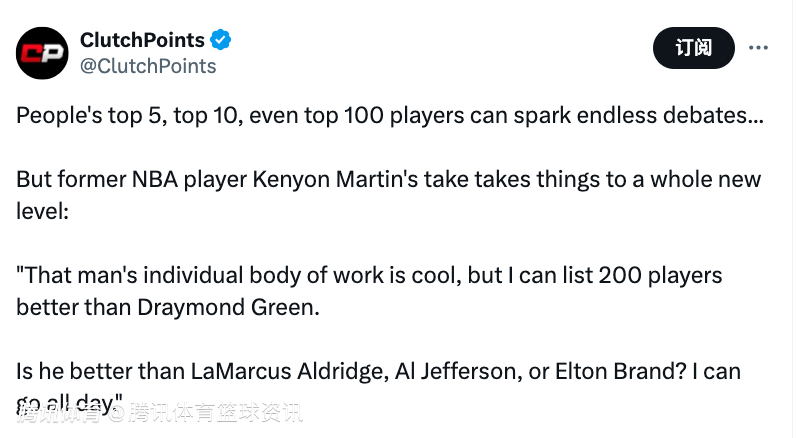This screenshot has width=796, height=438.
Task: Click the @ClutchPoints handle
Action: [x=147, y=66]
